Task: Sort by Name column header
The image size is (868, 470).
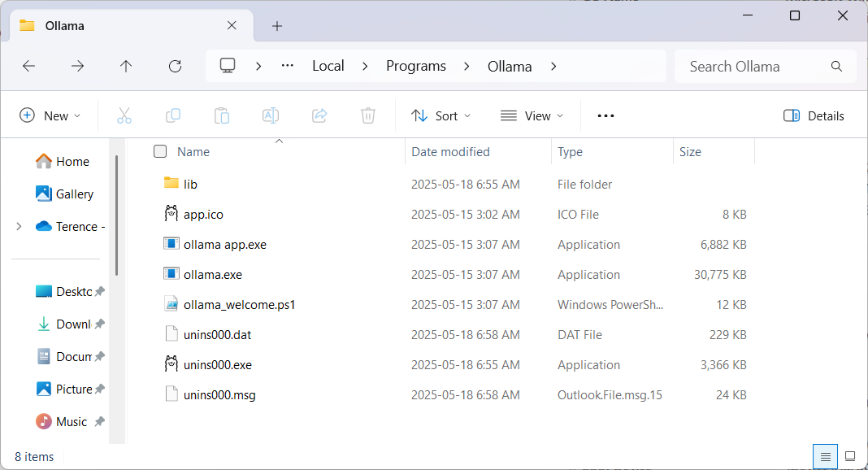Action: tap(193, 152)
